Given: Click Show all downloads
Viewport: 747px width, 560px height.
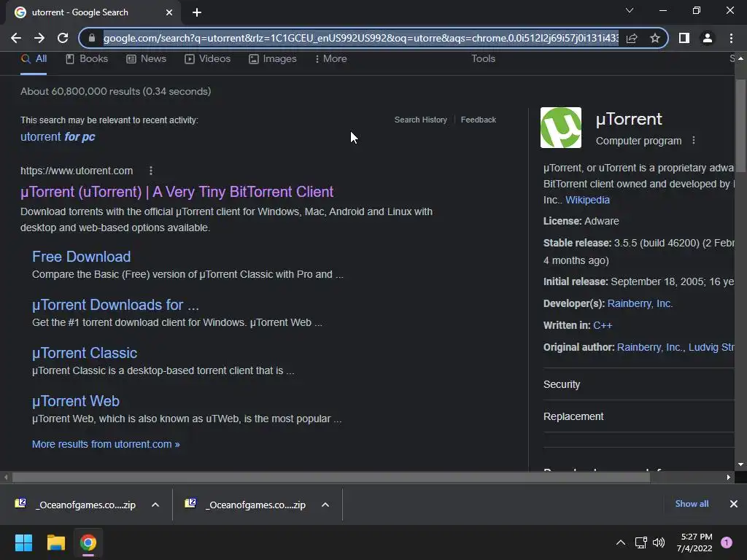Looking at the screenshot, I should (692, 504).
